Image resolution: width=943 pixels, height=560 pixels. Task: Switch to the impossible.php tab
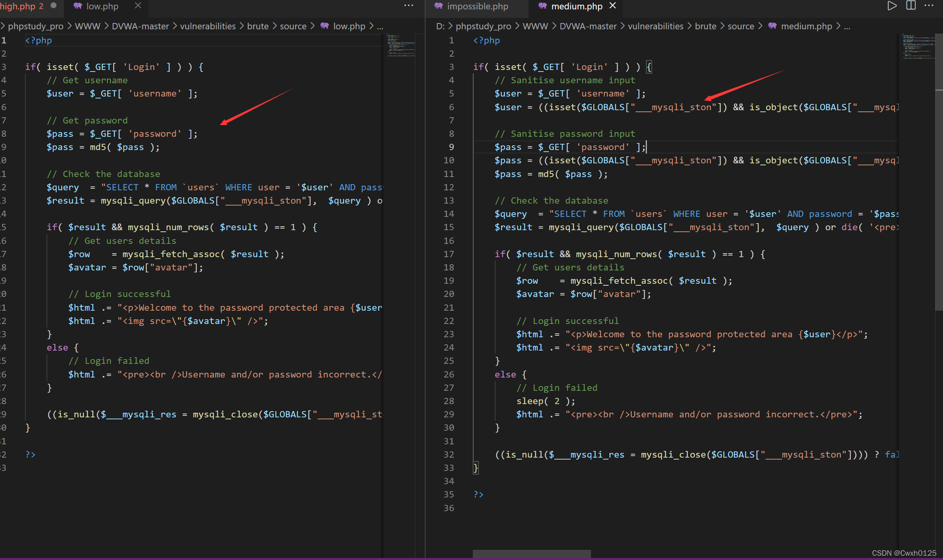click(478, 6)
